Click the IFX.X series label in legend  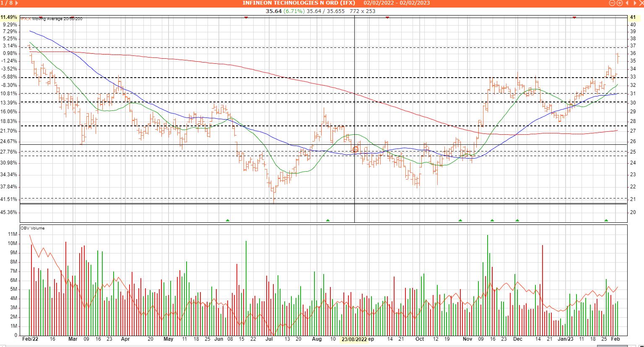point(26,19)
